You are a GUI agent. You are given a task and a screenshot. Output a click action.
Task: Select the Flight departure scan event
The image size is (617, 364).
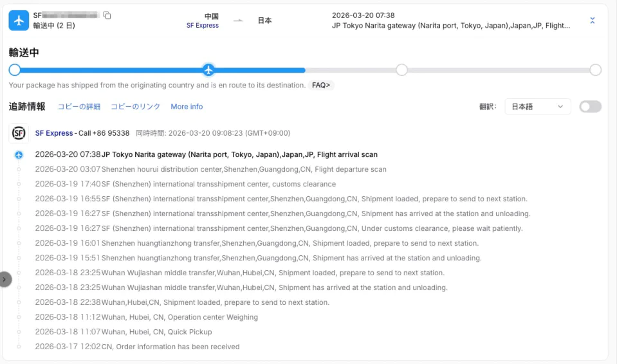(x=244, y=170)
